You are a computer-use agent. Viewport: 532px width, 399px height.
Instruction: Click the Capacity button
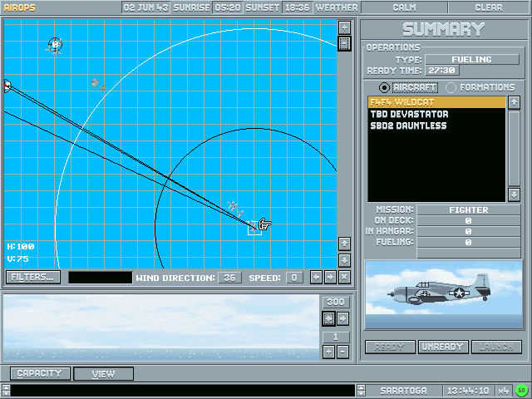click(40, 373)
